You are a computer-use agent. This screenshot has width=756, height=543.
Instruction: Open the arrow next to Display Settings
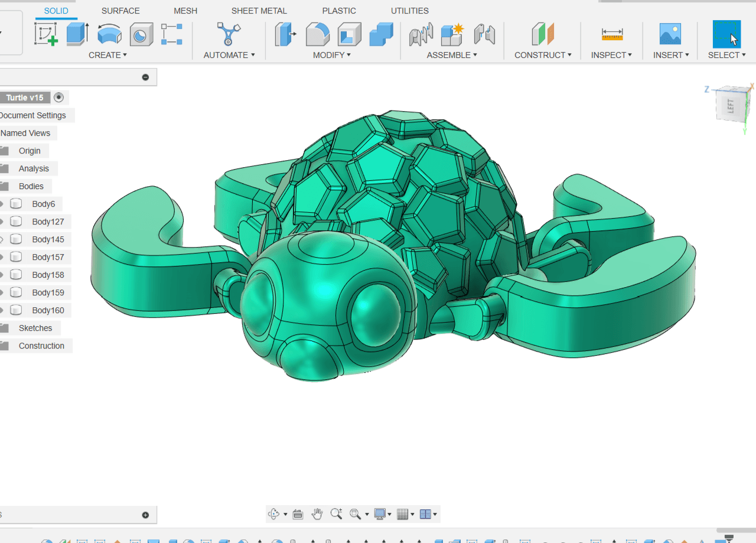[390, 515]
